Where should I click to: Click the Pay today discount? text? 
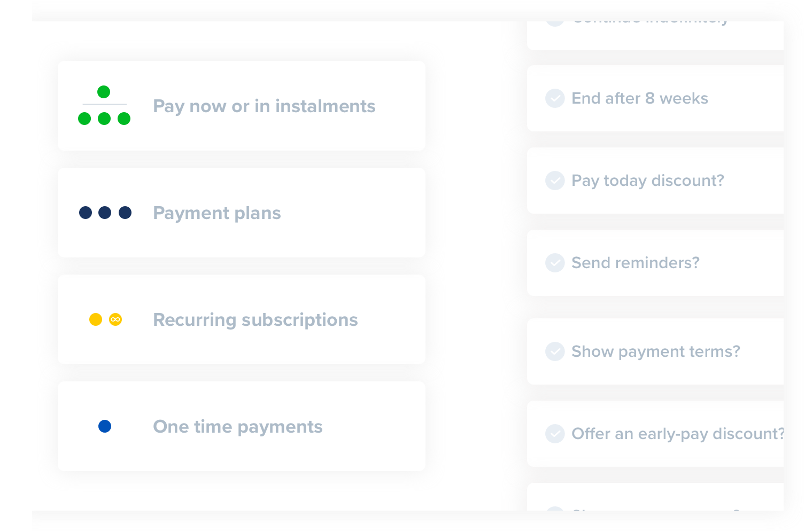pos(647,181)
